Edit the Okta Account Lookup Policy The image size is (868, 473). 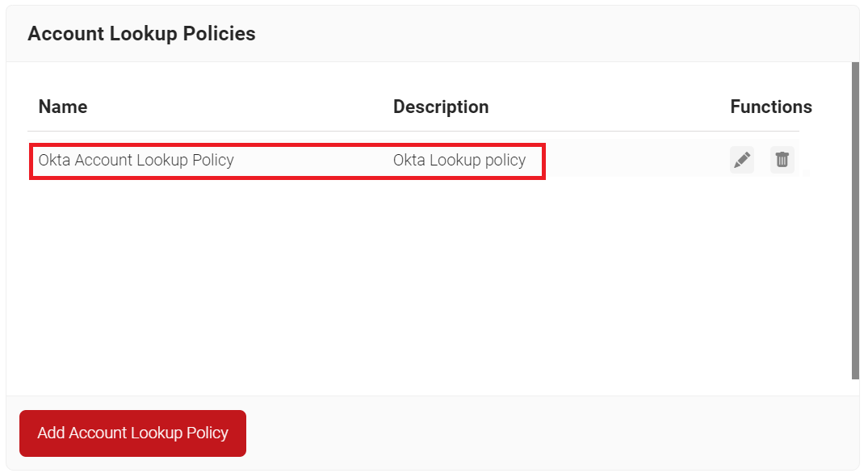point(741,160)
